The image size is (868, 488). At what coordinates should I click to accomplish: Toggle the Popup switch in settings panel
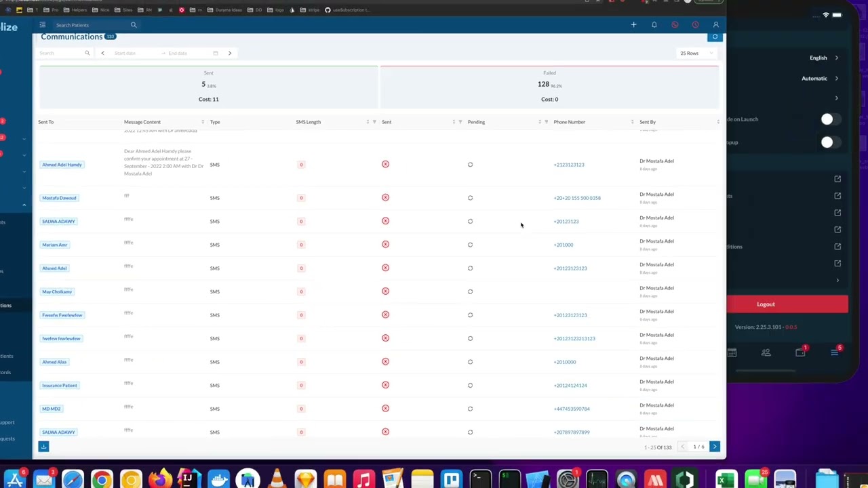[827, 142]
